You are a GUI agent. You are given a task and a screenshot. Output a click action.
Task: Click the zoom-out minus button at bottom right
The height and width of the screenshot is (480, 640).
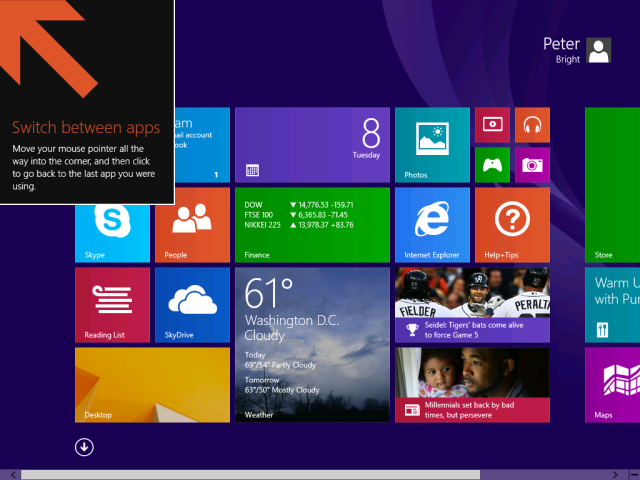[x=635, y=475]
